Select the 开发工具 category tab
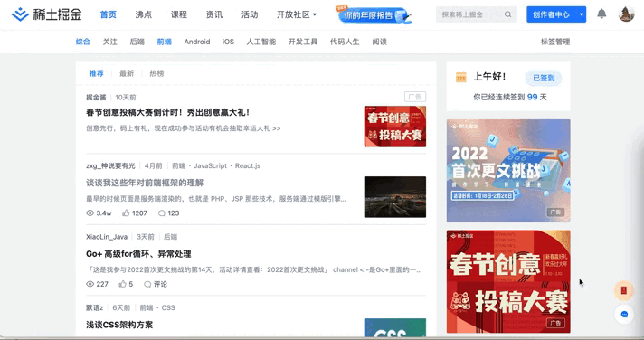The height and width of the screenshot is (340, 644). coord(303,42)
